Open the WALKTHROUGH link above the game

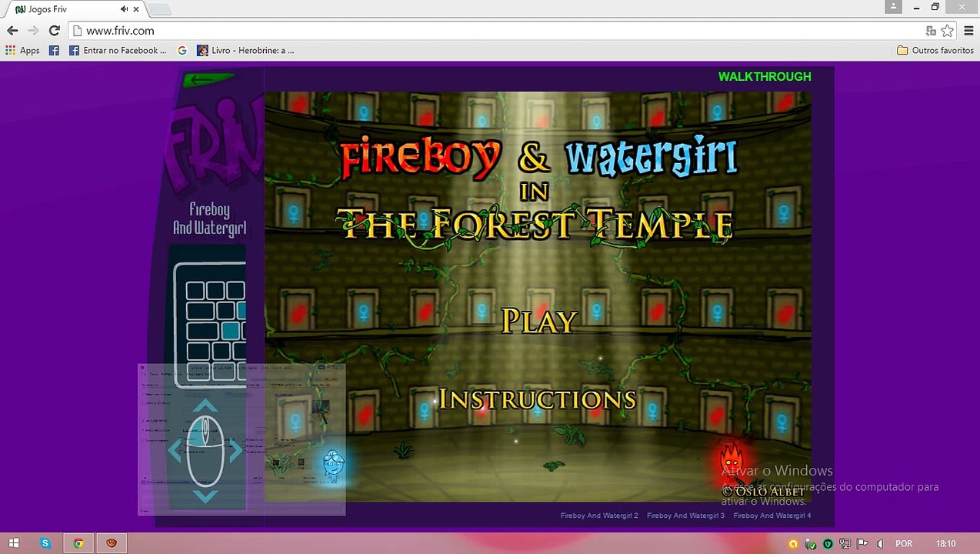point(765,77)
